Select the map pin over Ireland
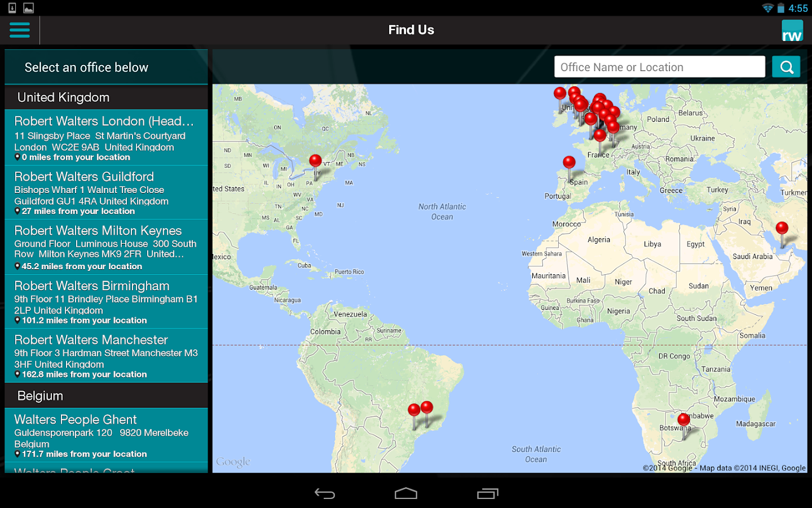812x508 pixels. coord(560,93)
